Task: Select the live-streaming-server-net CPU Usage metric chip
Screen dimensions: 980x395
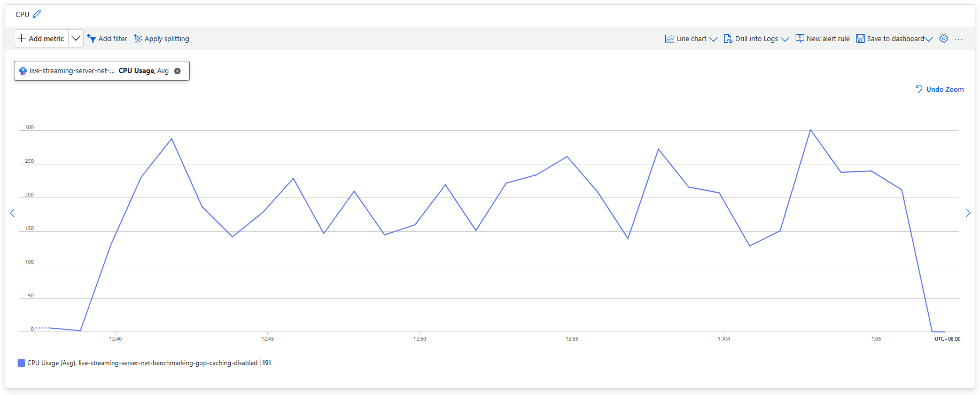Action: 102,70
